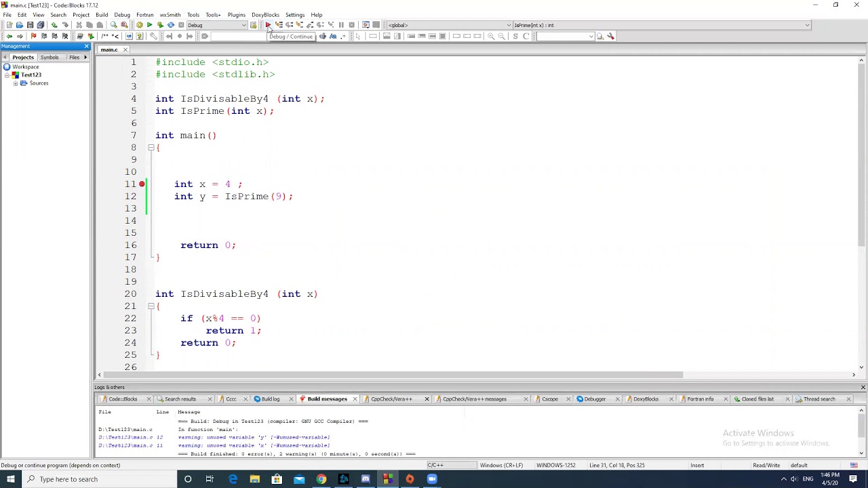Viewport: 868px width, 488px height.
Task: Select the main.c editor tab
Action: (x=109, y=49)
